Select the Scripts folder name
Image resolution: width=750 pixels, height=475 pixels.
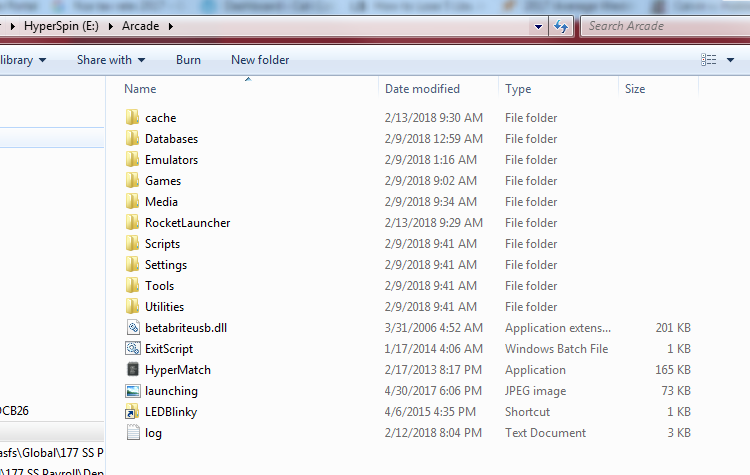pyautogui.click(x=163, y=244)
